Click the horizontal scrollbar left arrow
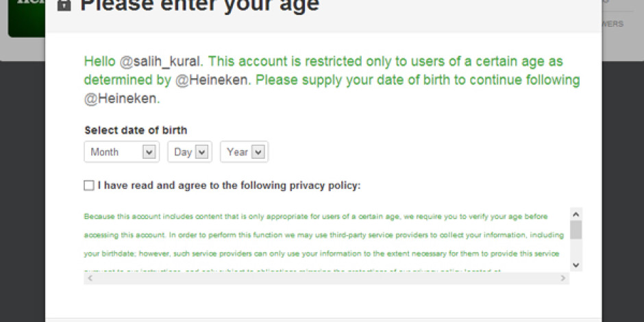The image size is (644, 322). (x=90, y=278)
